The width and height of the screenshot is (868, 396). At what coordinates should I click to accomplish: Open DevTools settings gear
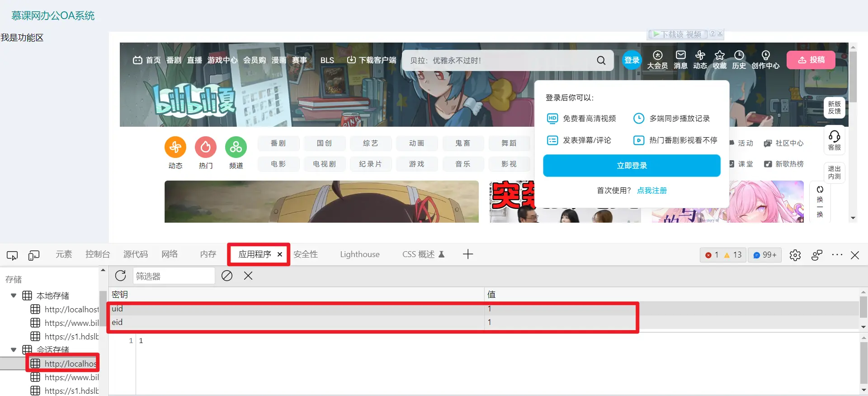[795, 255]
